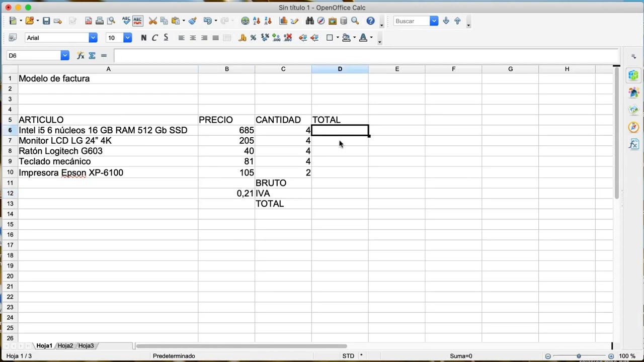The height and width of the screenshot is (362, 644).
Task: Center cell text horizontally
Action: (193, 38)
